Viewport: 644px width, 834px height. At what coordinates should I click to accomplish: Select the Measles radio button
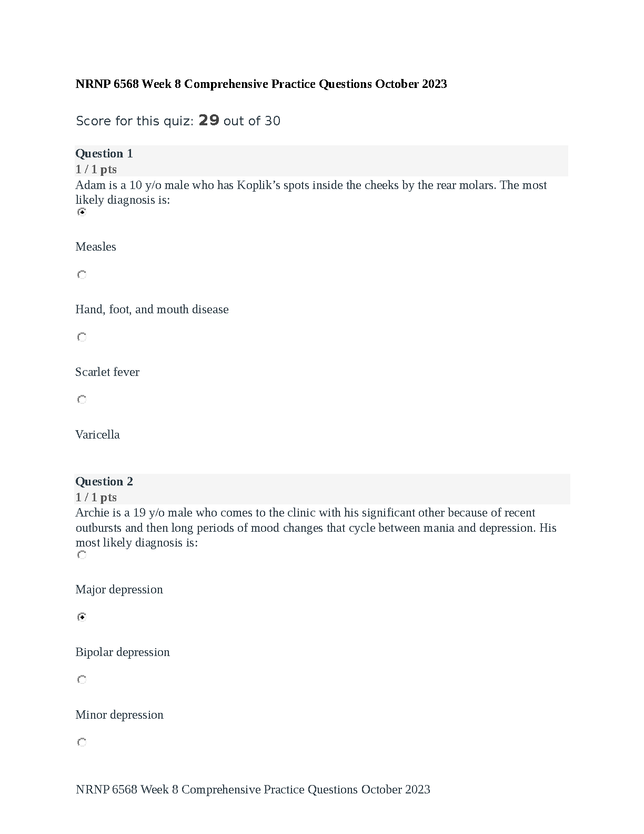coord(82,212)
